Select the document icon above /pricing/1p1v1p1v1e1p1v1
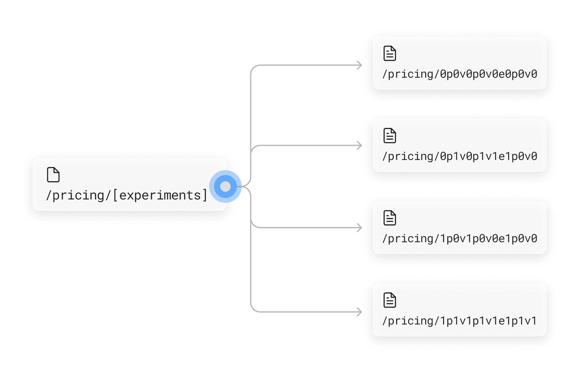The image size is (588, 373). coord(390,300)
